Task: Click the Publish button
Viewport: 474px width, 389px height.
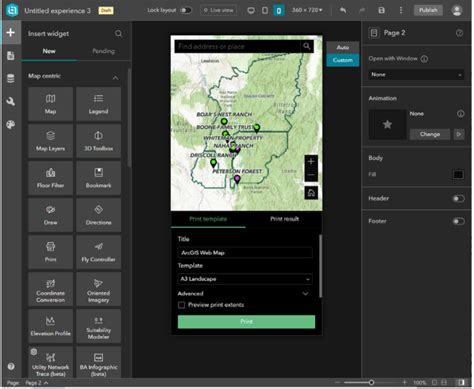Action: point(428,10)
